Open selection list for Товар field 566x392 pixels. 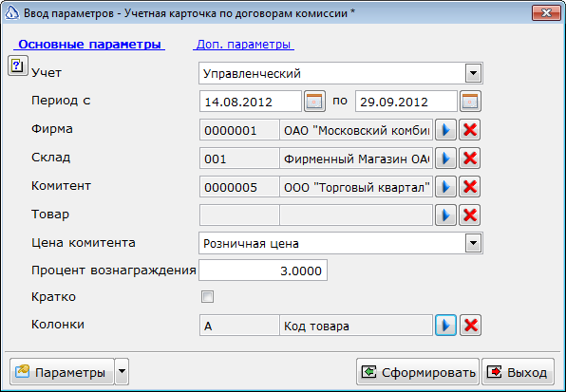pyautogui.click(x=445, y=215)
